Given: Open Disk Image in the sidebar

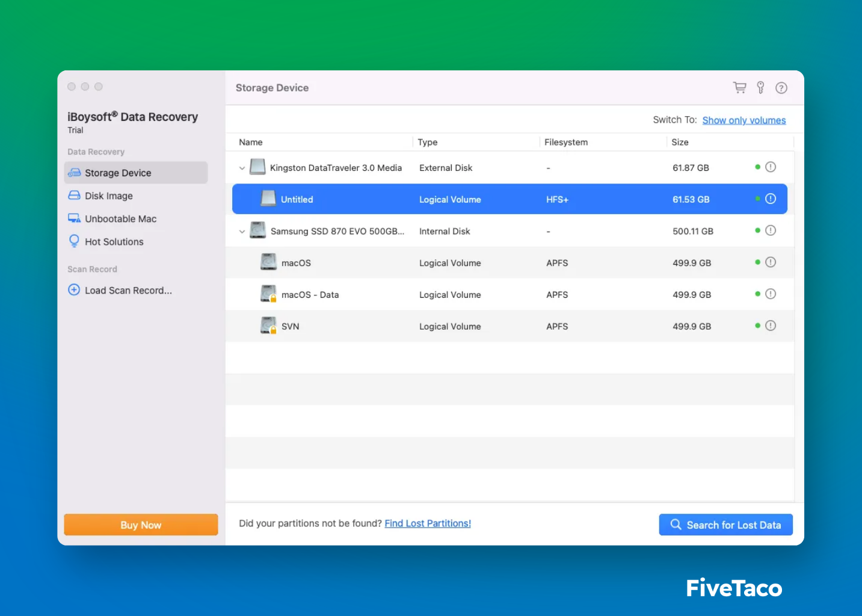Looking at the screenshot, I should [x=109, y=196].
